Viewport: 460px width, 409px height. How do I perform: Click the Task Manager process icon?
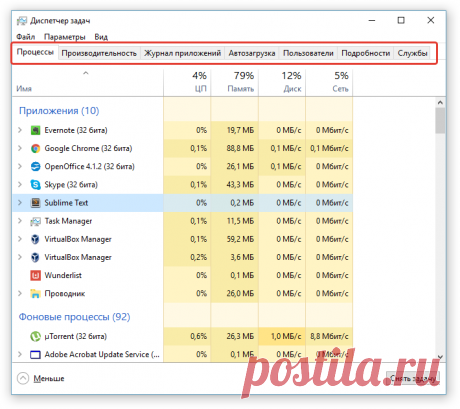pyautogui.click(x=35, y=221)
